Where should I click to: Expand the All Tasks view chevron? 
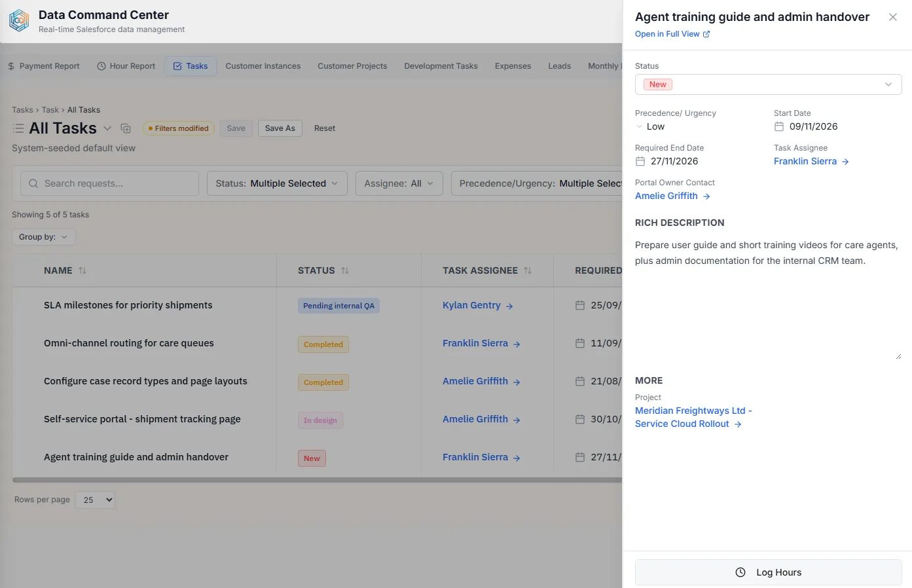click(x=107, y=128)
